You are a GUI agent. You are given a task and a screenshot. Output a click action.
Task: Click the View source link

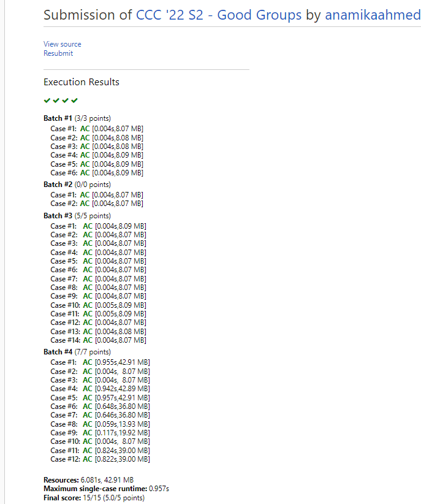(63, 44)
